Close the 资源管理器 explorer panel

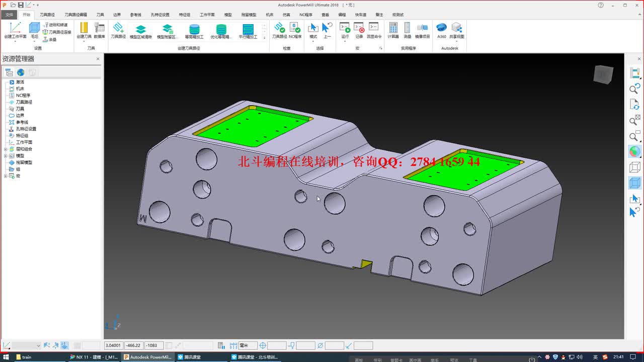point(98,59)
